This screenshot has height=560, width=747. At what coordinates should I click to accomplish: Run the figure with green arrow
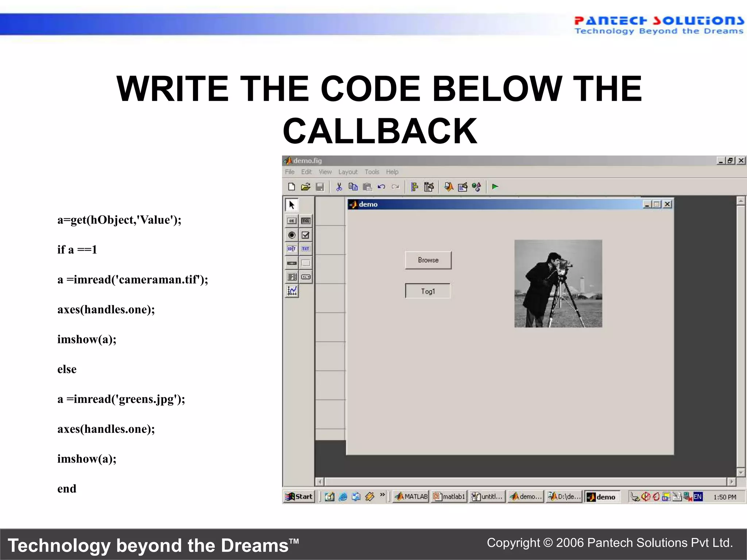click(495, 187)
